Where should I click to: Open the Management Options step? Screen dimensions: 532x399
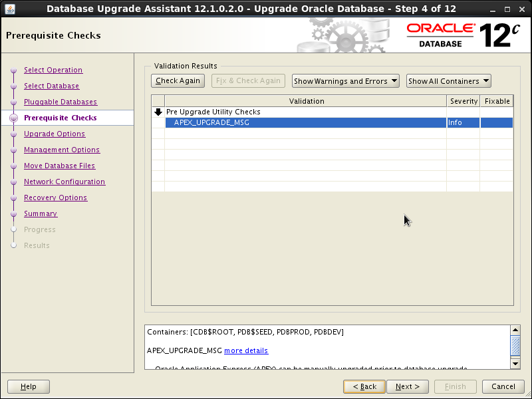(x=62, y=150)
